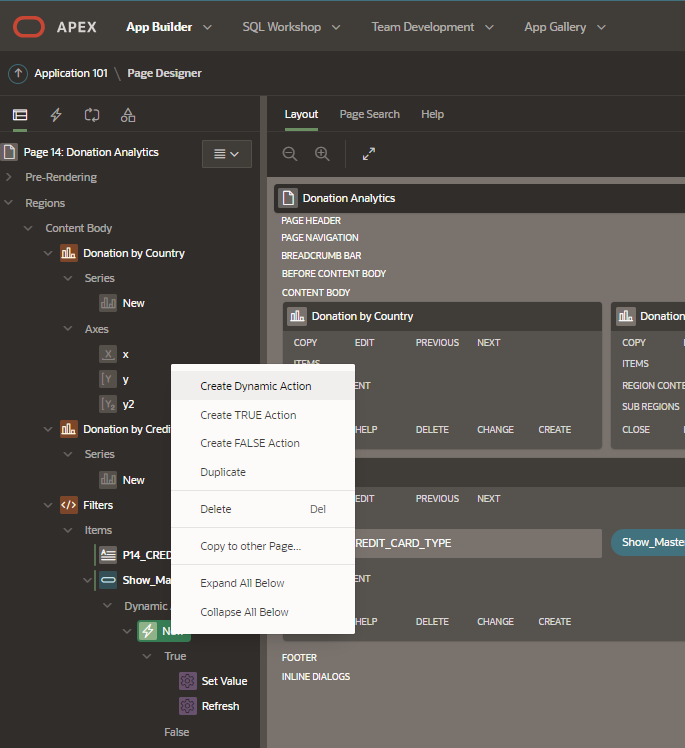
Task: Open the Dynamic Actions lightning tab
Action: [x=56, y=115]
